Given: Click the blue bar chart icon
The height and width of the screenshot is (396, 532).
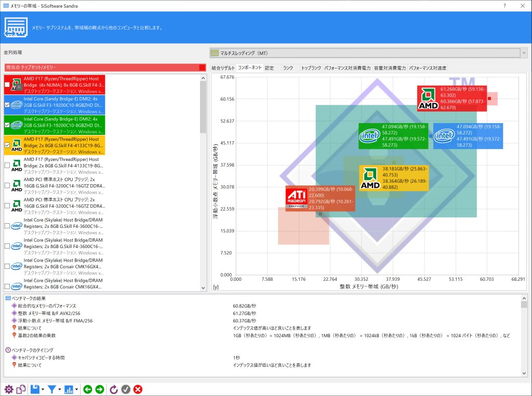Looking at the screenshot, I should tap(69, 389).
